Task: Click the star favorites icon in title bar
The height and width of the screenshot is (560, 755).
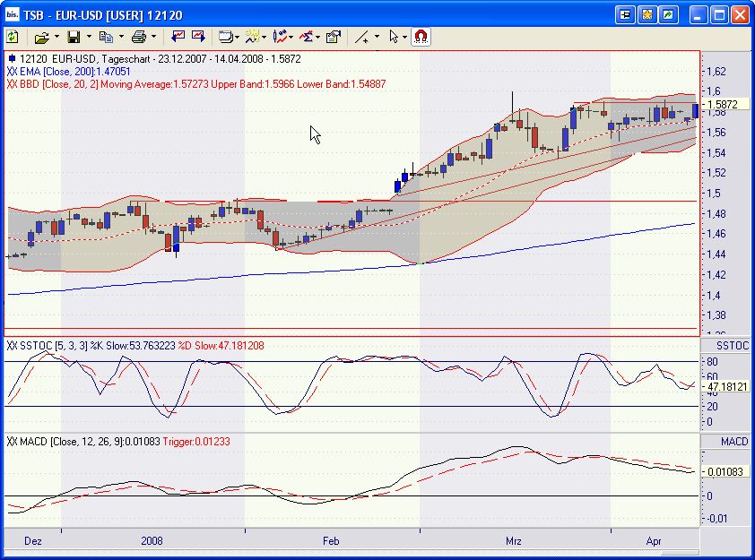Action: (x=647, y=14)
